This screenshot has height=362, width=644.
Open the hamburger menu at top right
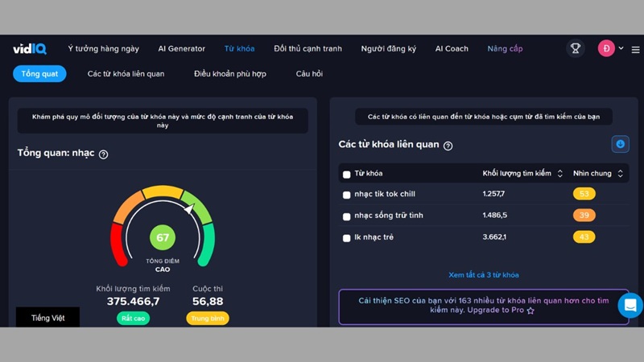(x=635, y=48)
